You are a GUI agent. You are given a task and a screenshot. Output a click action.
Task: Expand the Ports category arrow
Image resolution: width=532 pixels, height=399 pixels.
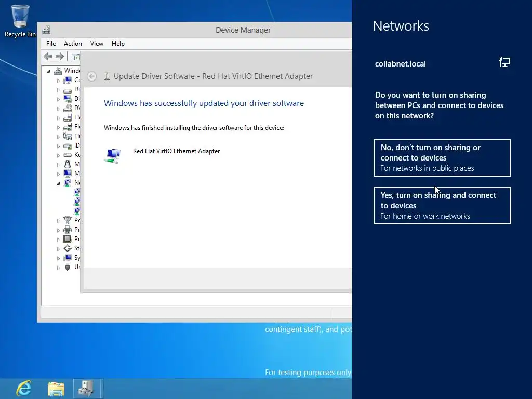click(58, 221)
